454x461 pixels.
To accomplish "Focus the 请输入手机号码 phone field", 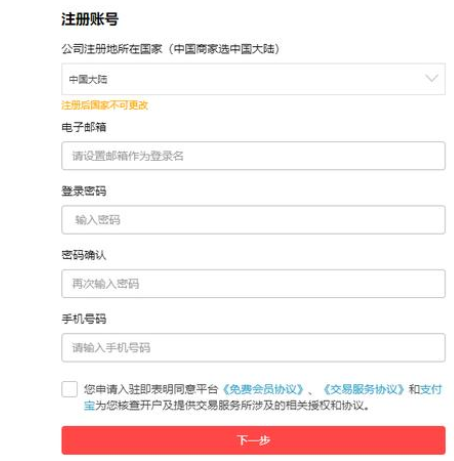I will pyautogui.click(x=253, y=348).
